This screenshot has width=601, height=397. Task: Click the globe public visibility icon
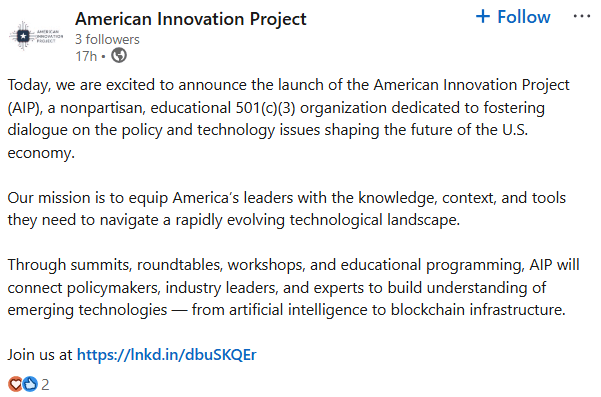click(x=119, y=56)
